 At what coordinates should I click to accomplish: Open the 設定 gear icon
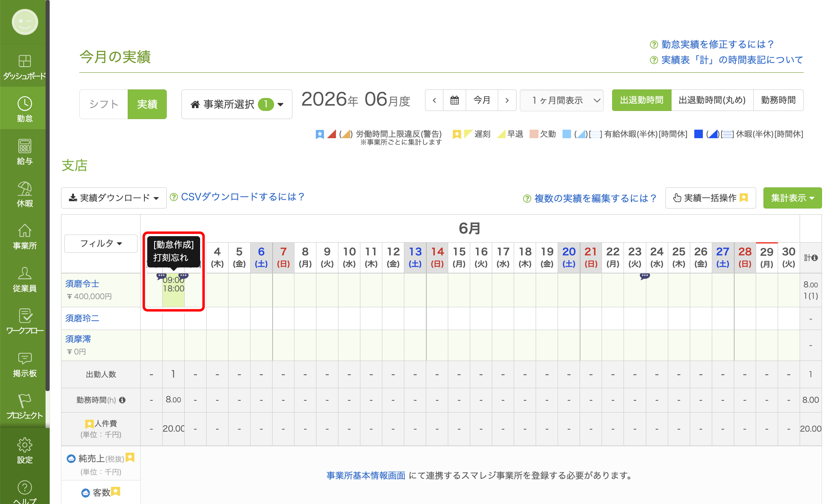(x=24, y=450)
